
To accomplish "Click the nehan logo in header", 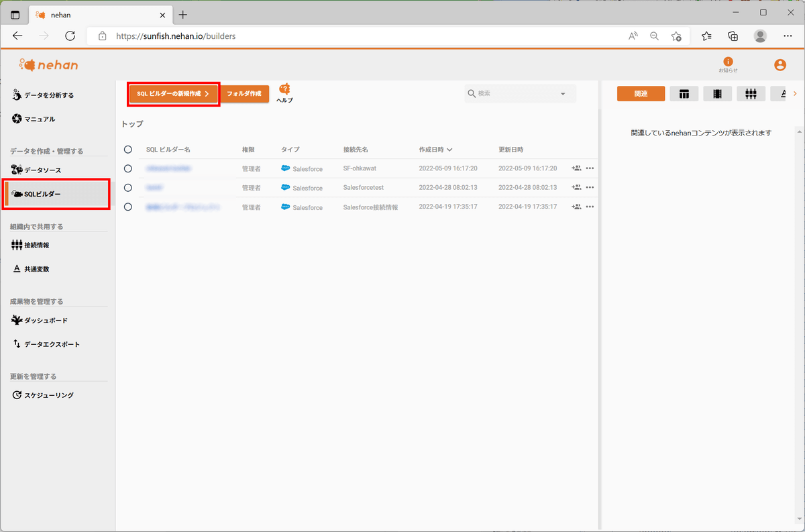I will (x=48, y=64).
